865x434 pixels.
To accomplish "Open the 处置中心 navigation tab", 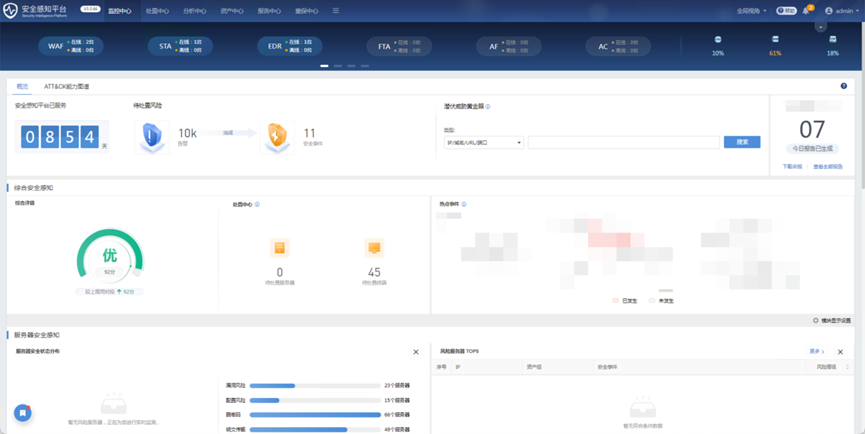I will tap(157, 11).
